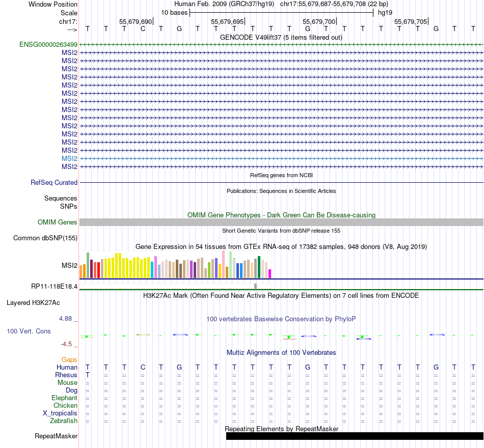484x448 pixels.
Task: Click the 100 Vert. Cons label
Action: tap(29, 331)
